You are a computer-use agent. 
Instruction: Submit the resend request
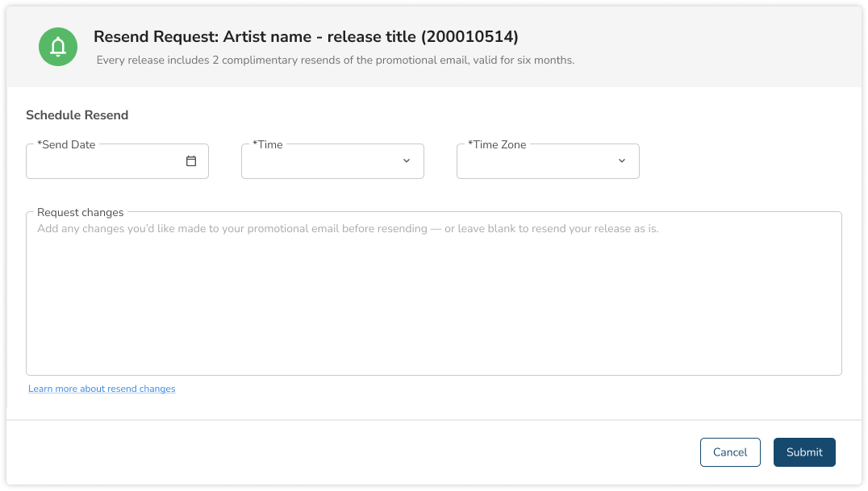[x=803, y=452]
